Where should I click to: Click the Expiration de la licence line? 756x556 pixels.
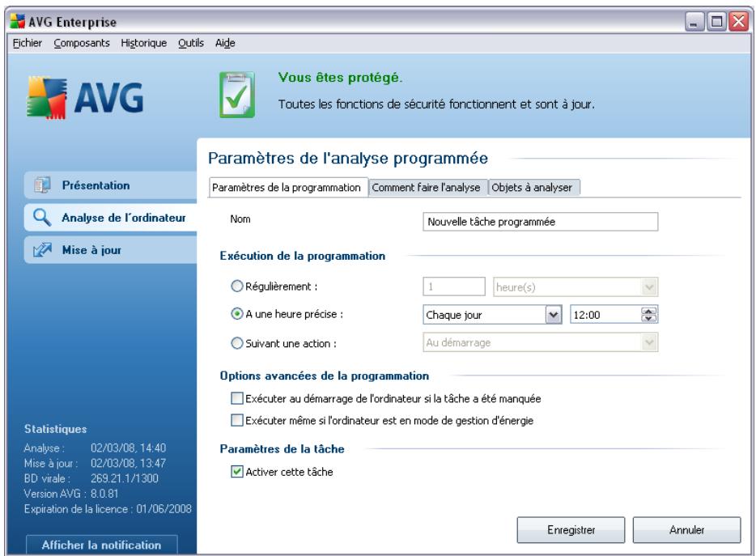coord(108,509)
